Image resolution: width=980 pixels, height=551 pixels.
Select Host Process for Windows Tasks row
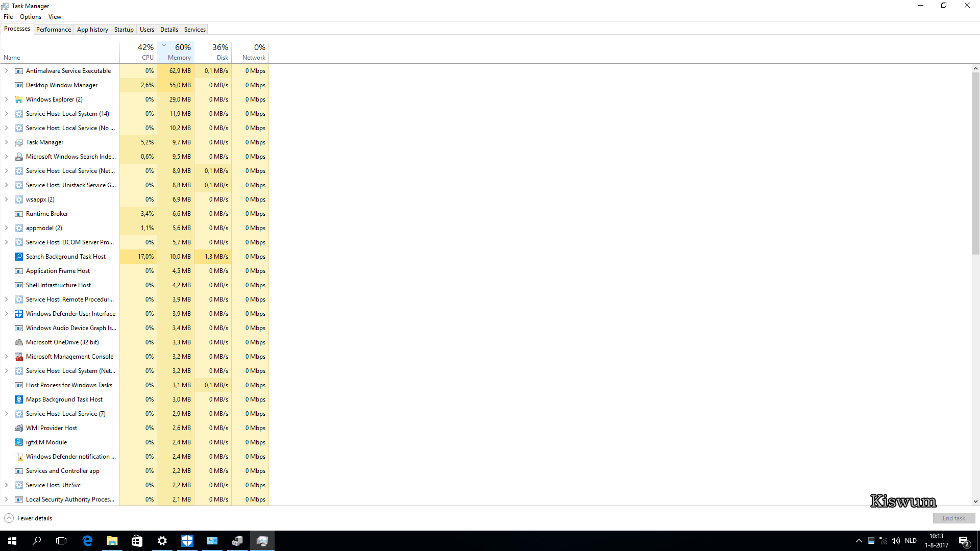pos(134,385)
